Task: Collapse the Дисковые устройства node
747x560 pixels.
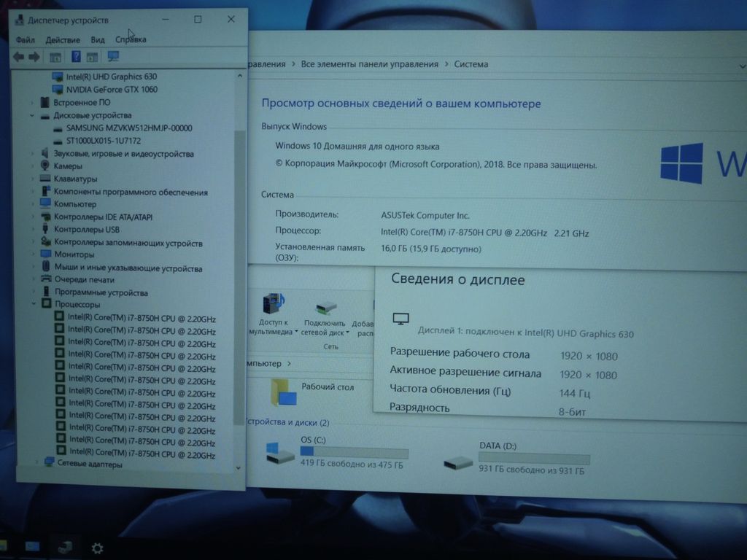Action: [x=32, y=115]
